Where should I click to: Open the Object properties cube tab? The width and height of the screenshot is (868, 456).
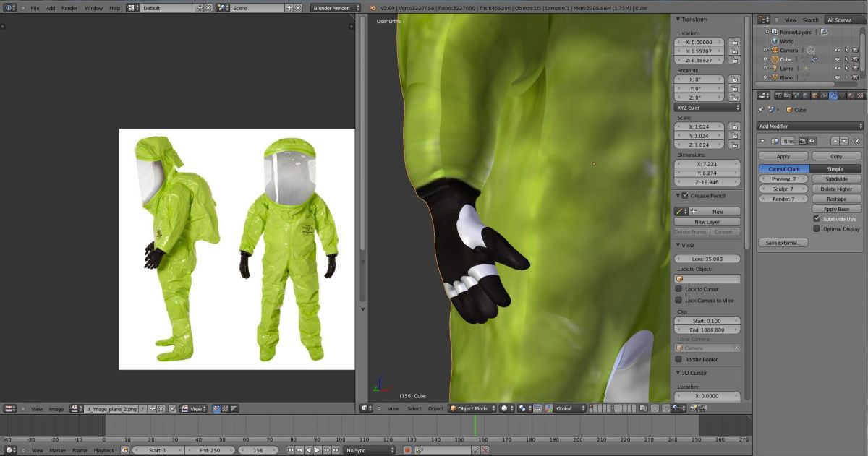[814, 95]
